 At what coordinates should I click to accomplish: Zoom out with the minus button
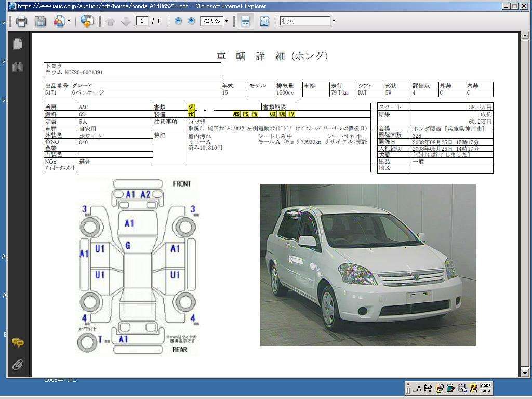(178, 21)
